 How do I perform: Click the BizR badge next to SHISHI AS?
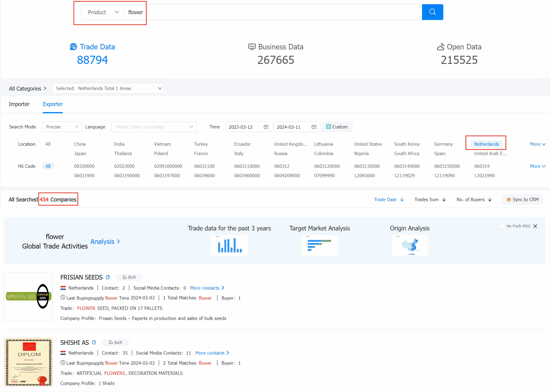(x=116, y=343)
